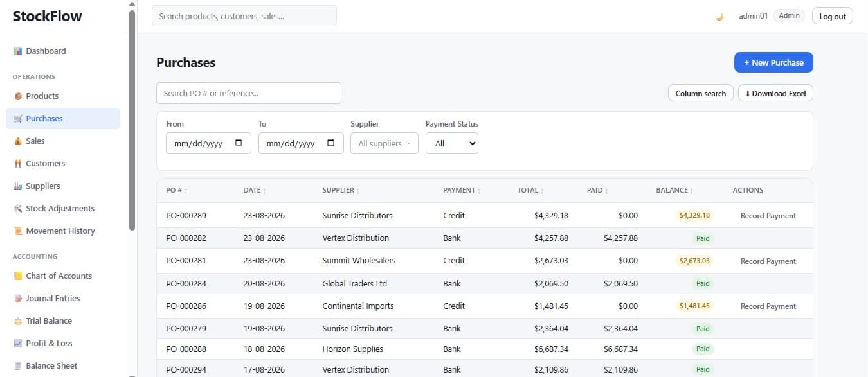Click the StockFlow logo

[48, 16]
